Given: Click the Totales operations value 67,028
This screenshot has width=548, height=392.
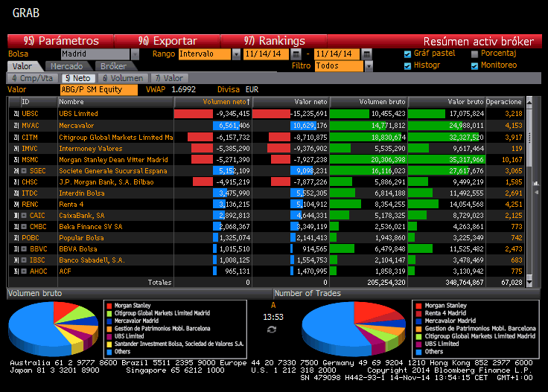Looking at the screenshot, I should pyautogui.click(x=512, y=283).
